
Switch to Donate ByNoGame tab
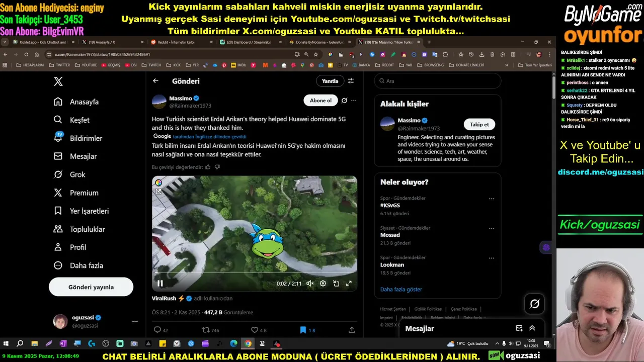pyautogui.click(x=320, y=42)
